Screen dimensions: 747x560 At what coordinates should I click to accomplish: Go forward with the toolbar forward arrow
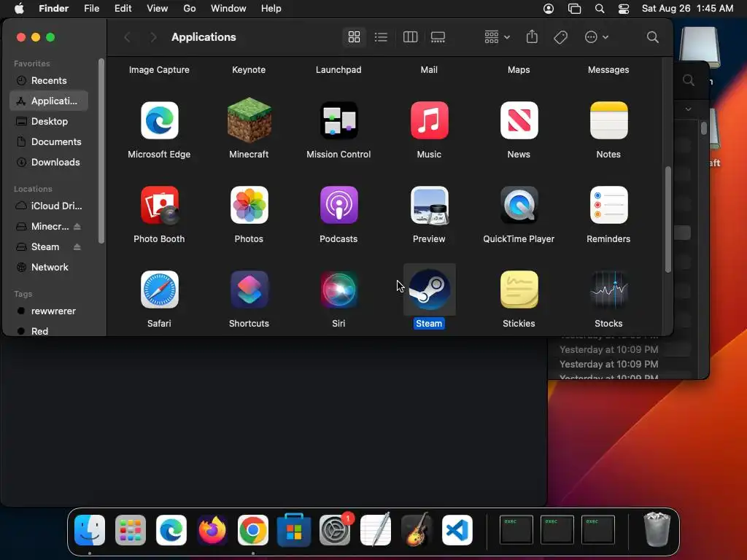pyautogui.click(x=153, y=37)
